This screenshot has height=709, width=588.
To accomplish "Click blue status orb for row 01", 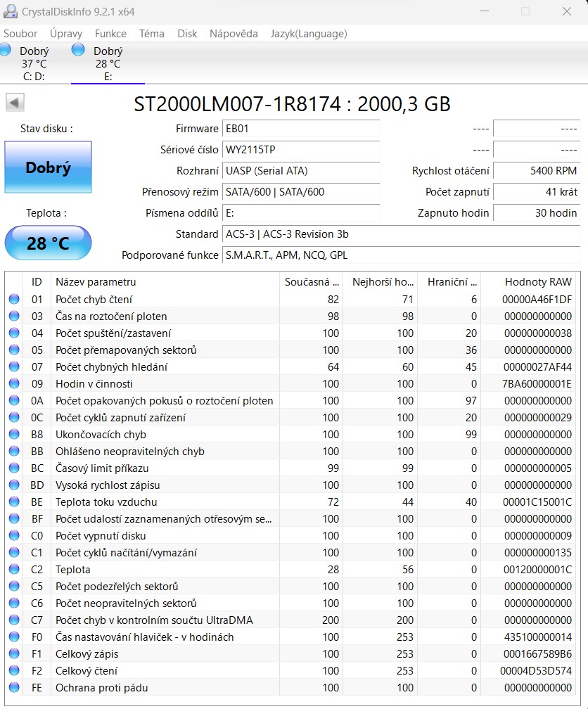I will tap(15, 299).
